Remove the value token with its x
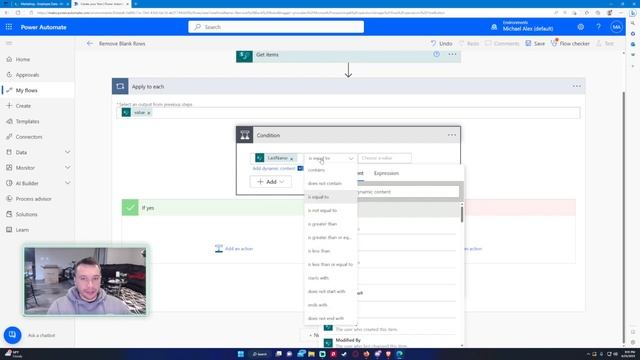Screen dimensions: 640x360 pos(149,113)
